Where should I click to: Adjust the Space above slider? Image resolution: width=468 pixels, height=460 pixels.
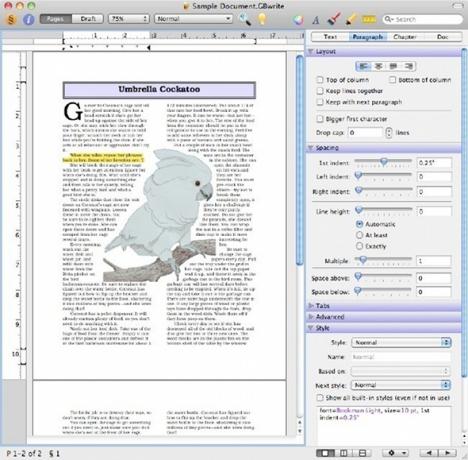[x=383, y=277]
